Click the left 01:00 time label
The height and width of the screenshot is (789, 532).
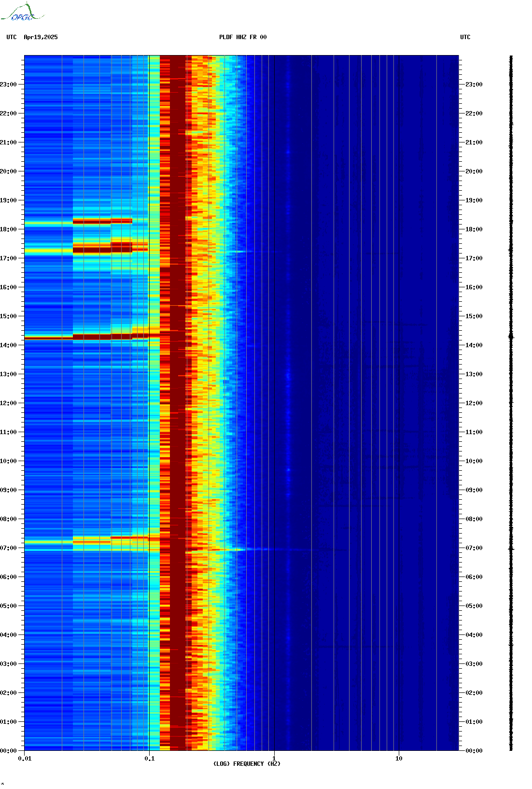(8, 722)
